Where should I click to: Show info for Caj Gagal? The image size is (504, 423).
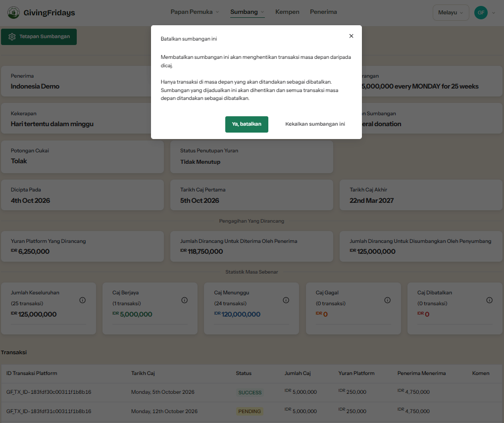pos(388,300)
